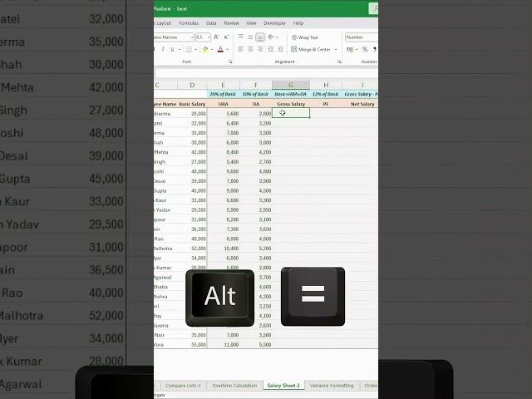Expand borders options arrow

tap(196, 50)
